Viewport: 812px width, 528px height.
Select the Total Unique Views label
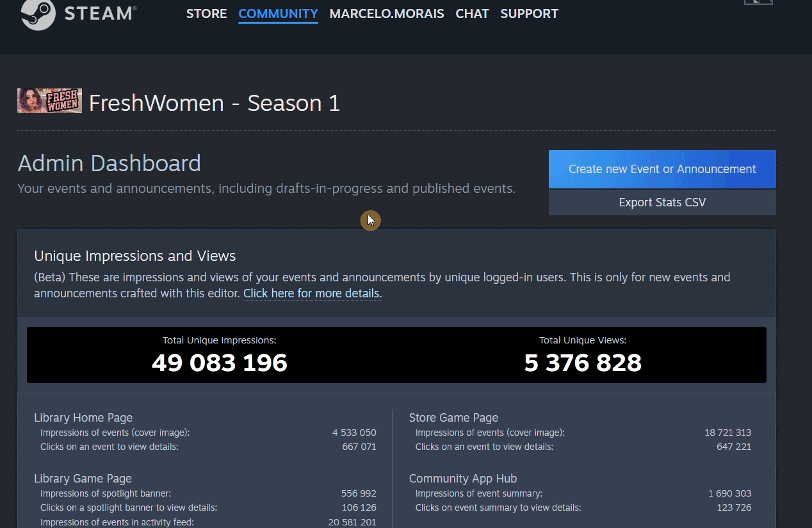[583, 341]
